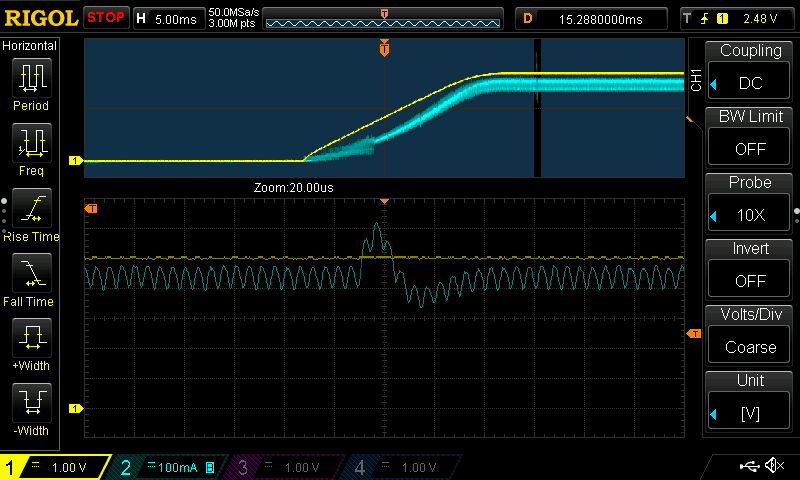Select the +Width measurement icon
This screenshot has height=480, width=800.
[x=32, y=338]
